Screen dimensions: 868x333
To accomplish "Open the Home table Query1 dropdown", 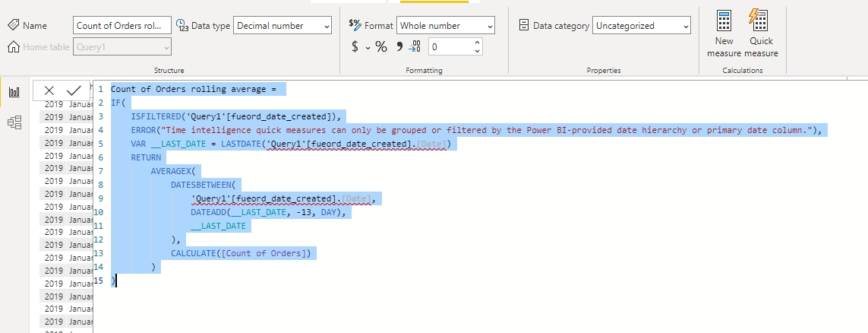I will (122, 47).
